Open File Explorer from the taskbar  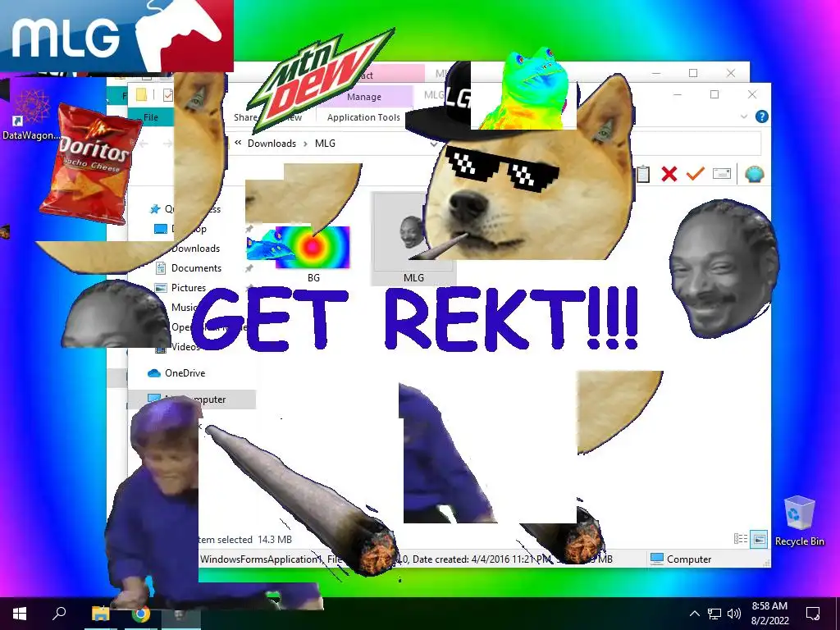pyautogui.click(x=100, y=614)
